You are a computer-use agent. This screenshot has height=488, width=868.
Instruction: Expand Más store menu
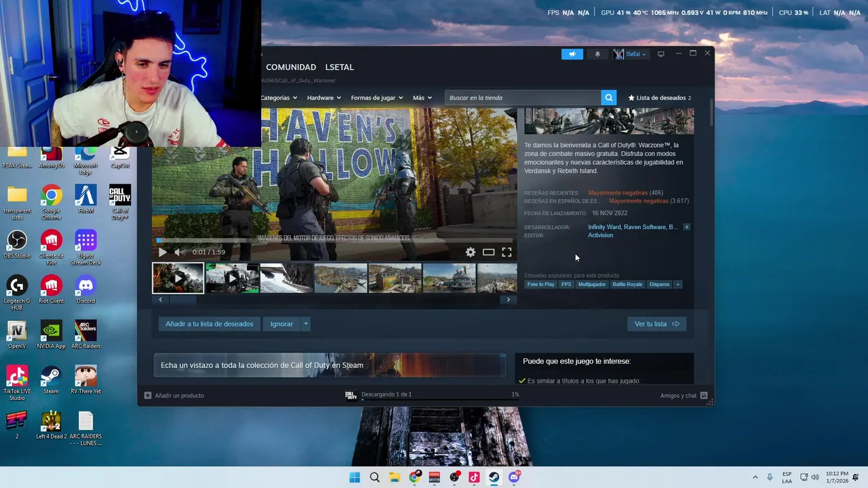click(x=422, y=98)
